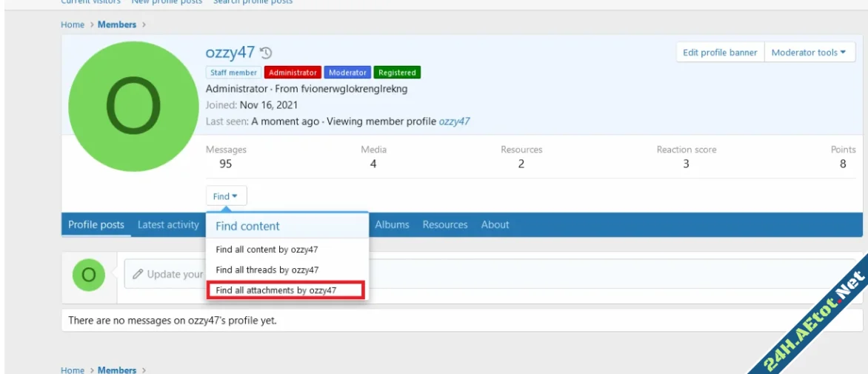Click Edit profile banner button
This screenshot has width=868, height=374.
(x=719, y=53)
